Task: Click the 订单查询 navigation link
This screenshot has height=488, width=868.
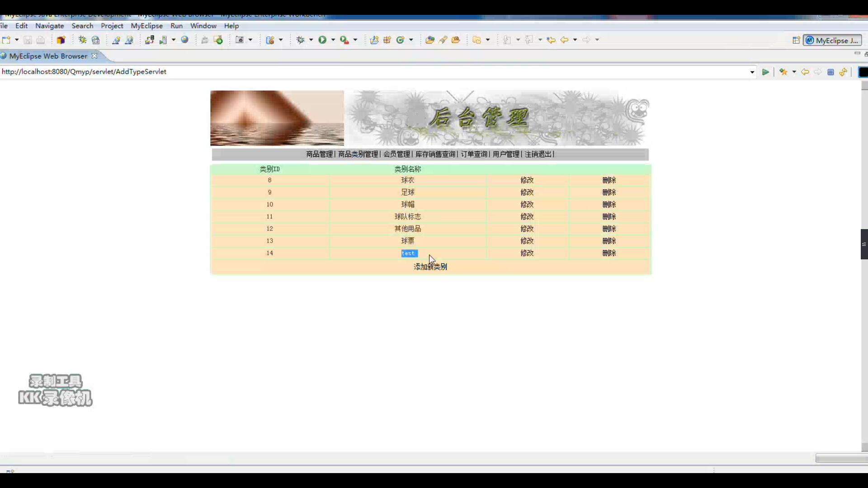Action: click(474, 154)
